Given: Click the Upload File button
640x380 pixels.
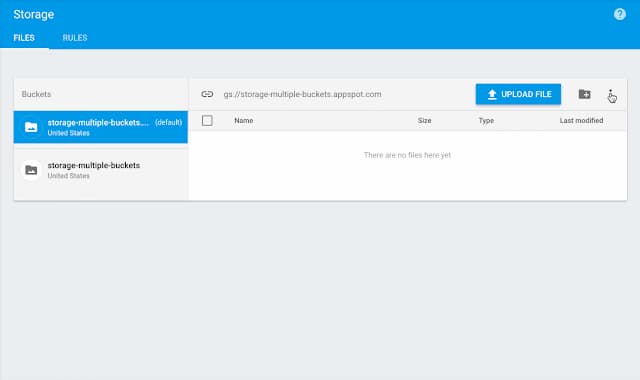Looking at the screenshot, I should tap(518, 94).
